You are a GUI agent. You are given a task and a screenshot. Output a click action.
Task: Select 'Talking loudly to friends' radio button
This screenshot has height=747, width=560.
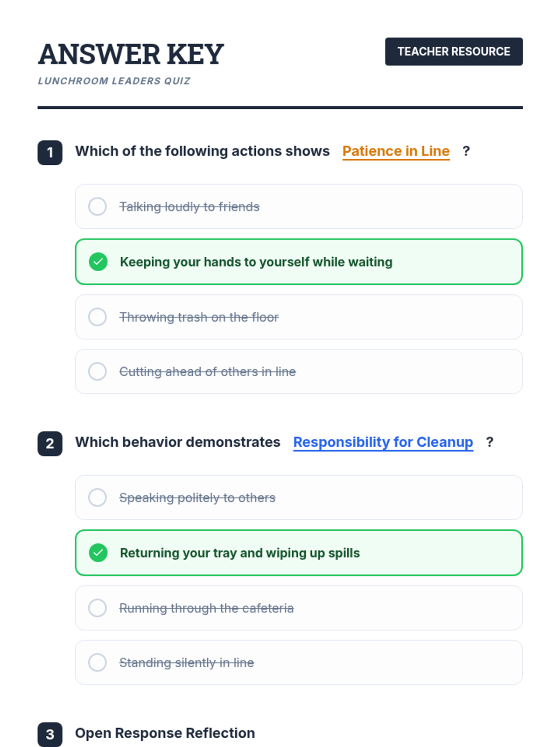[98, 206]
